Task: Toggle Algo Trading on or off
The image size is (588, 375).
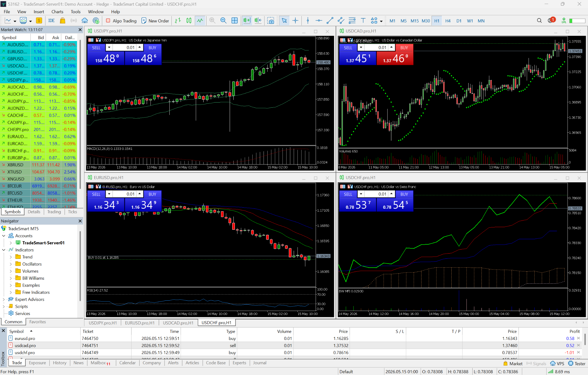Action: coord(121,21)
